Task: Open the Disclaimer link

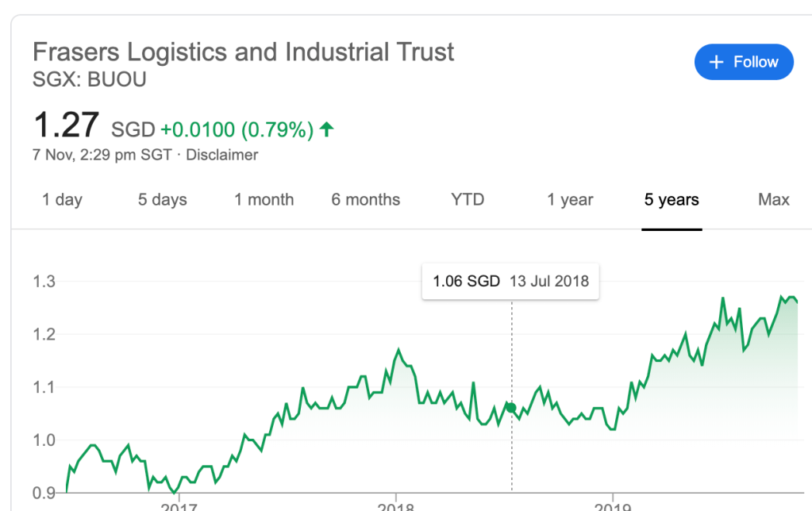Action: (x=221, y=155)
